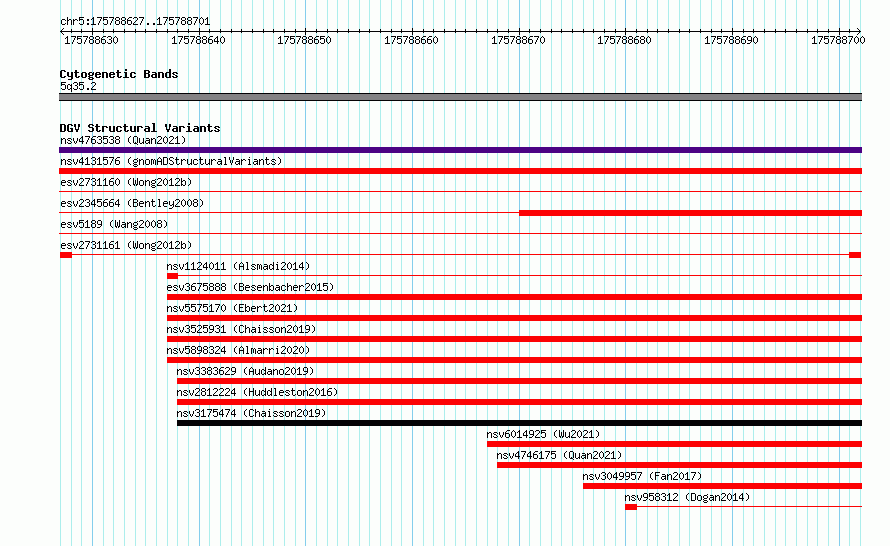The height and width of the screenshot is (546, 890).
Task: Open the upper Chaisson2019 label nsv3525931
Action: (241, 329)
